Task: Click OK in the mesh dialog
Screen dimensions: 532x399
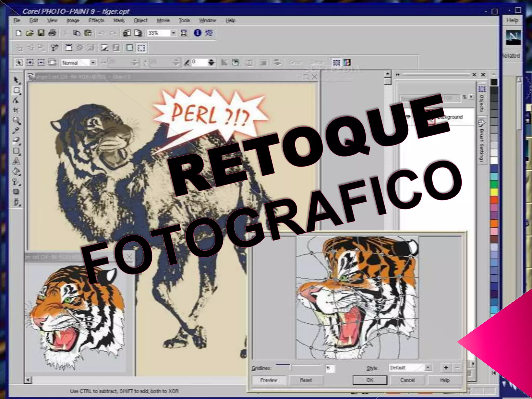Action: [x=370, y=380]
